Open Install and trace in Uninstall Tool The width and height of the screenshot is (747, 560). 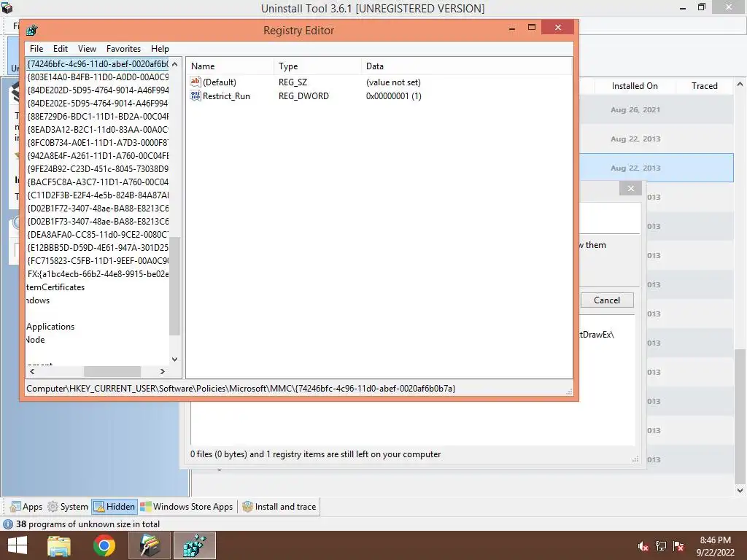click(x=279, y=507)
